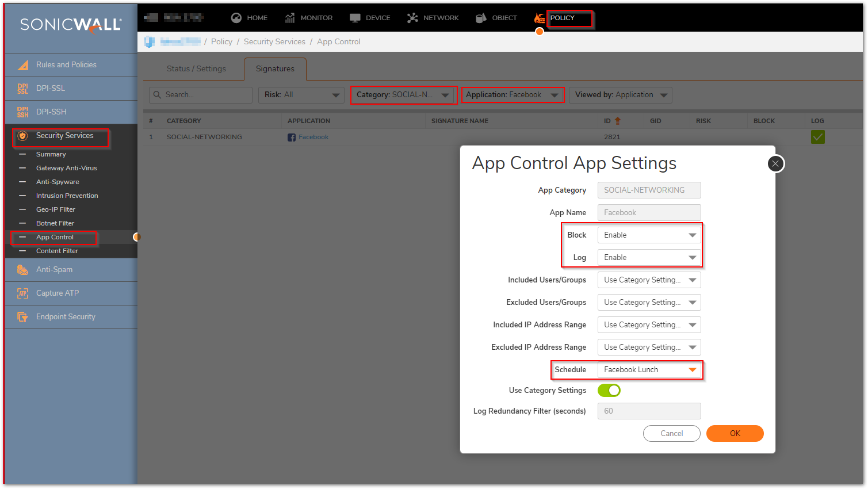Click the OBJECT cube icon
This screenshot has height=489, width=868.
pyautogui.click(x=481, y=18)
